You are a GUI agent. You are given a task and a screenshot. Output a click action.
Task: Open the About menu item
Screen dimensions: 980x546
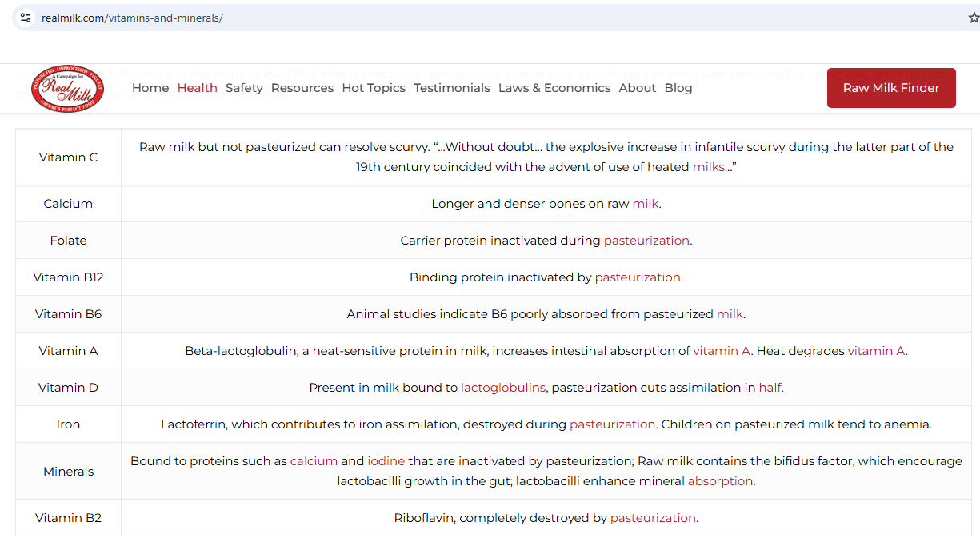638,88
